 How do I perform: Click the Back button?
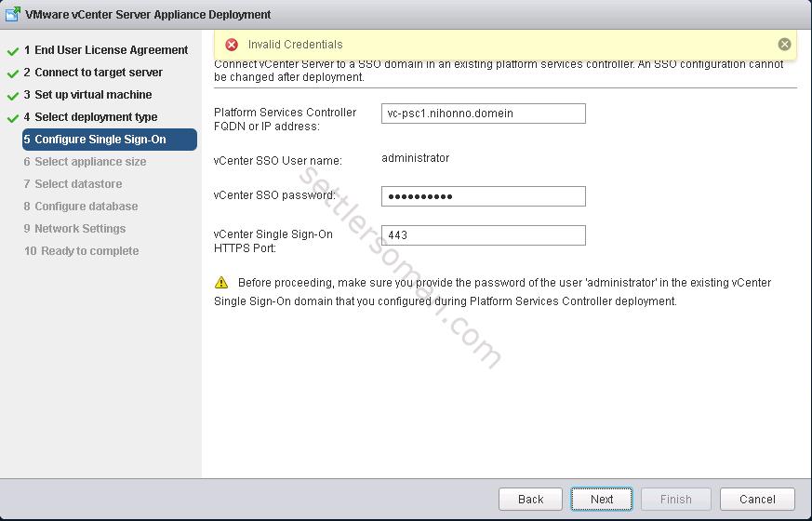(x=530, y=500)
